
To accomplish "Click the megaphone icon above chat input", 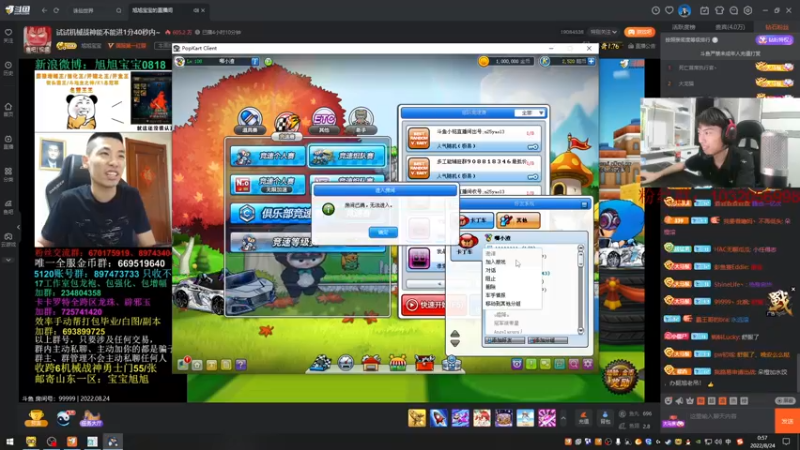I will (679, 401).
